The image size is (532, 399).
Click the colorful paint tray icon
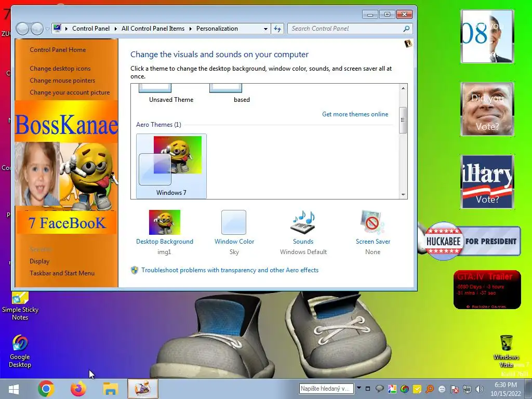pyautogui.click(x=392, y=389)
